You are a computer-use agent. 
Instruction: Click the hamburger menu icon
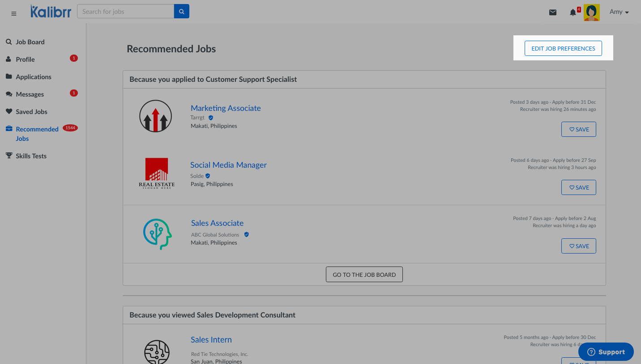[x=14, y=13]
